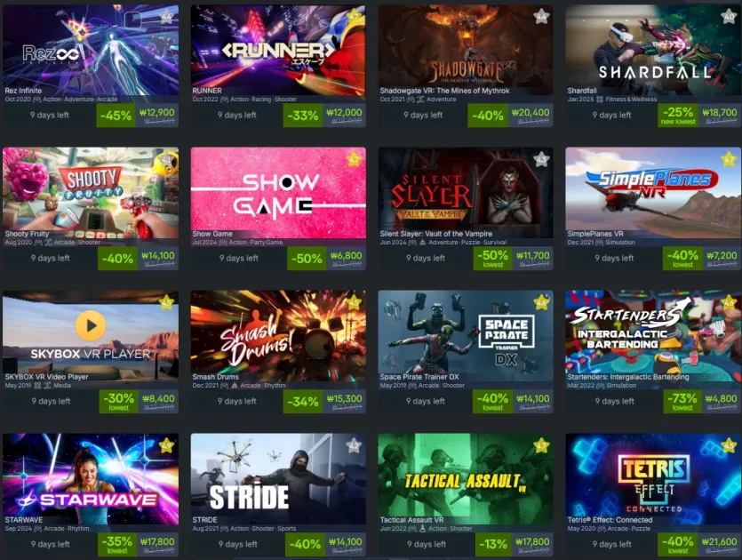Click the play button on SKYBOX VR Player
The image size is (742, 560).
click(x=91, y=325)
